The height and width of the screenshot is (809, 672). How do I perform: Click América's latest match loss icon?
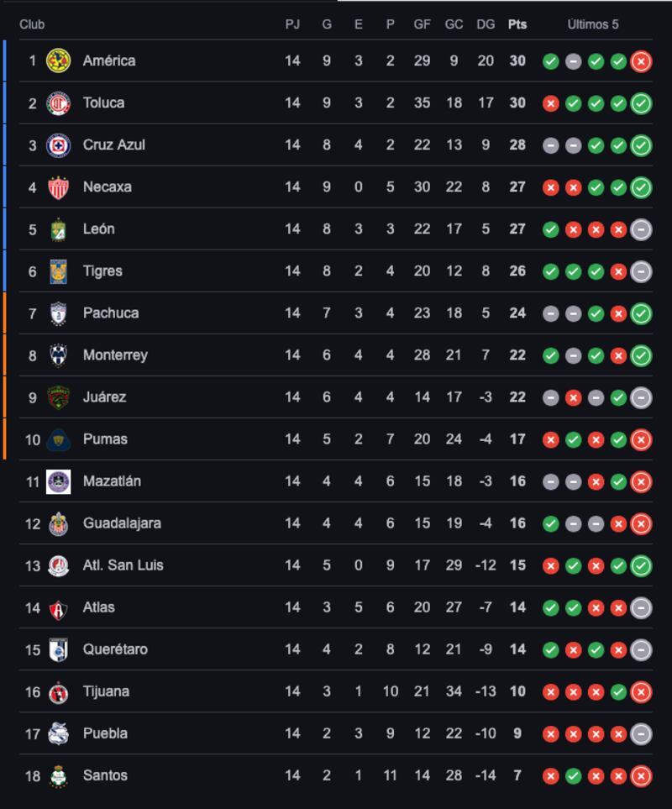[641, 60]
